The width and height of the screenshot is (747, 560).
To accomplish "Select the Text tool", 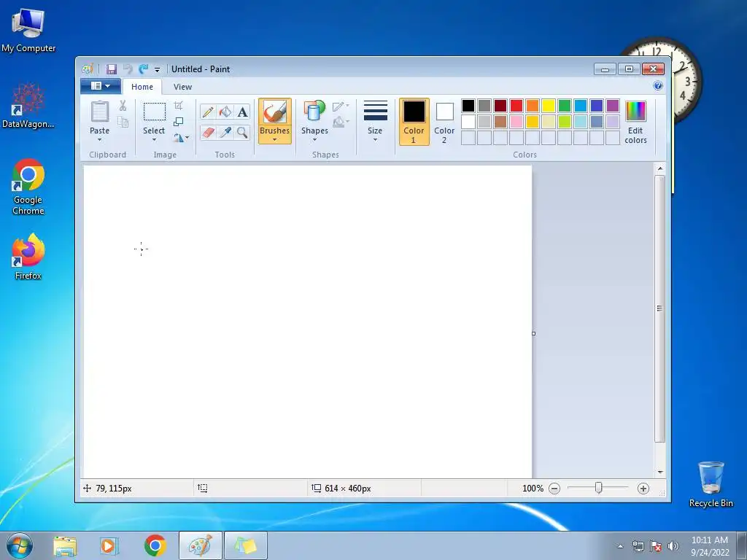I will 242,112.
